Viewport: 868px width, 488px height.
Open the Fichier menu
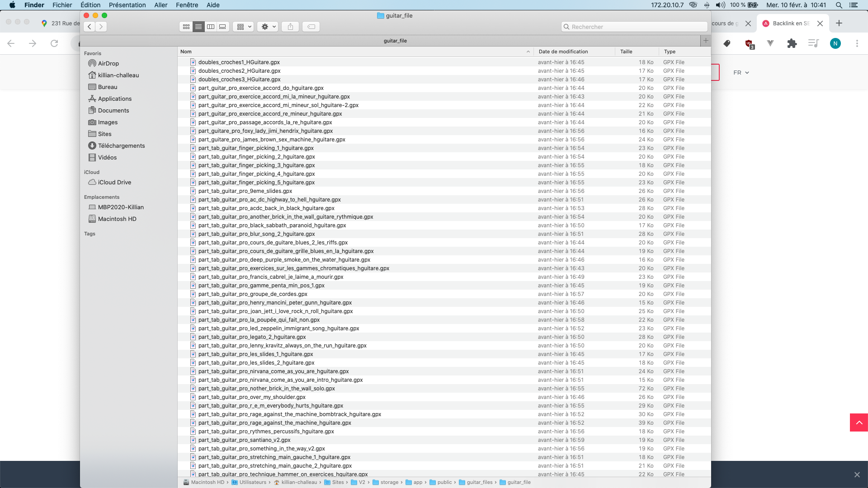pyautogui.click(x=62, y=5)
